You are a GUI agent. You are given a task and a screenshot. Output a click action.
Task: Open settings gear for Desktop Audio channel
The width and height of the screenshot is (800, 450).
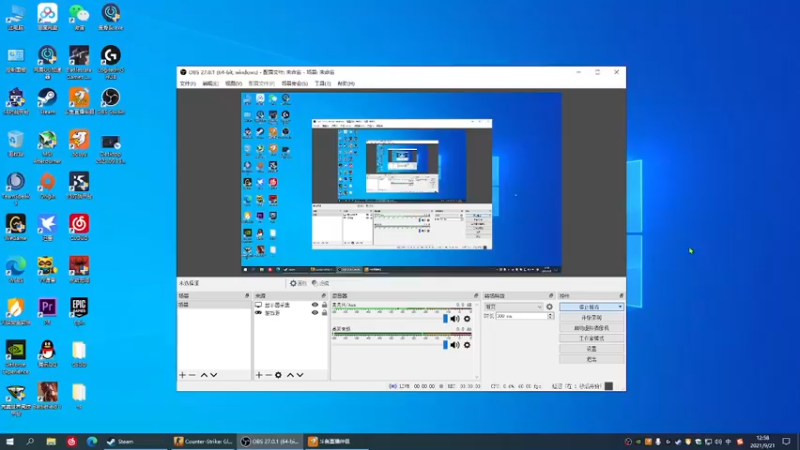[467, 345]
